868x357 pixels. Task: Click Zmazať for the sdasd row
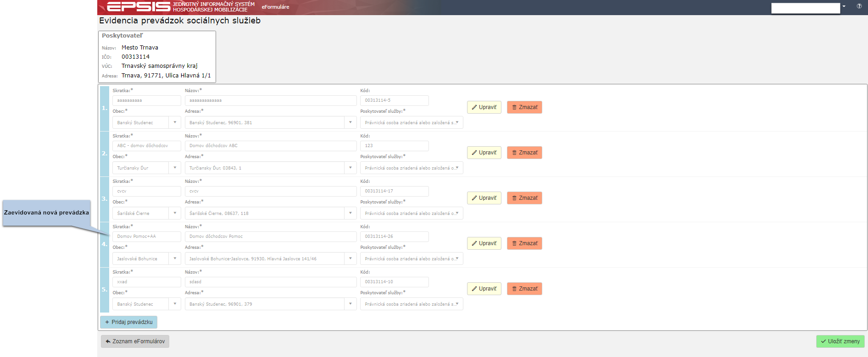(x=524, y=289)
